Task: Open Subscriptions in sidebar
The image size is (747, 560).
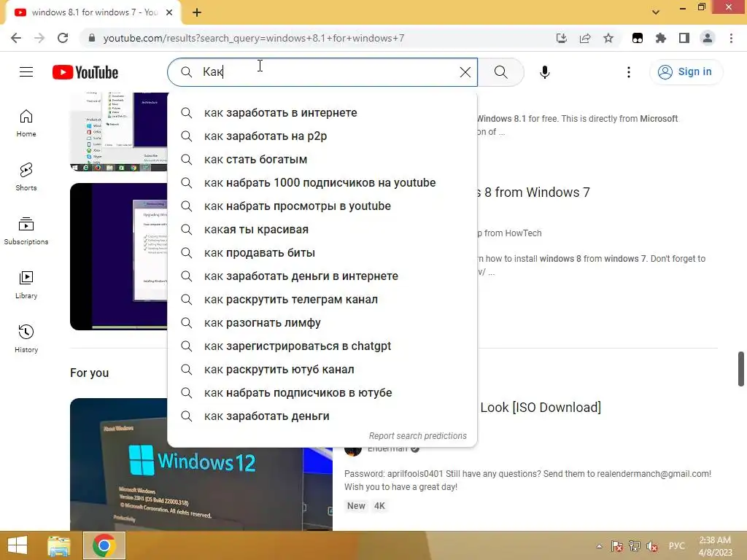Action: (26, 231)
